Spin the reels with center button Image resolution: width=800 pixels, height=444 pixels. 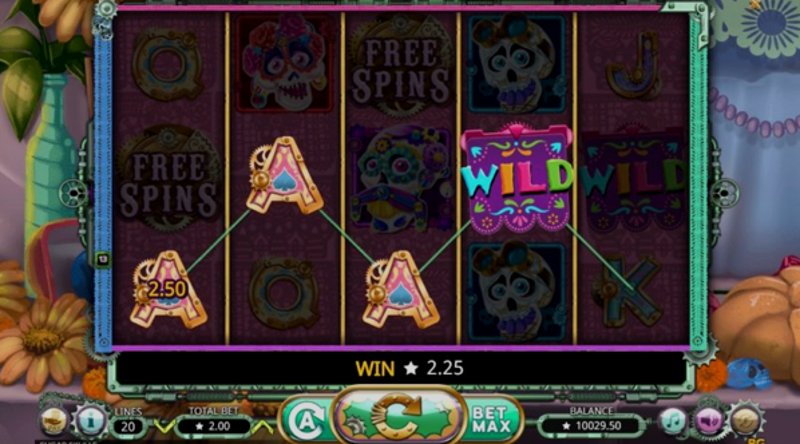tap(398, 416)
